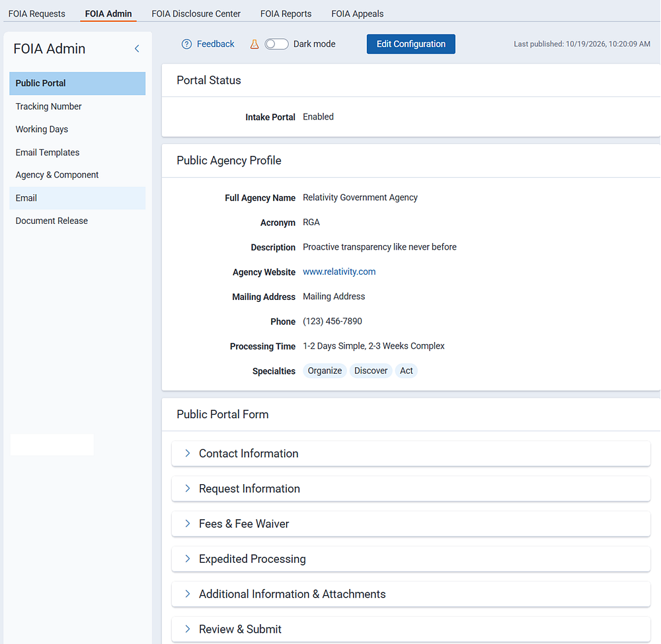661x644 pixels.
Task: Click the Public Agency Profile heading
Action: click(x=229, y=161)
